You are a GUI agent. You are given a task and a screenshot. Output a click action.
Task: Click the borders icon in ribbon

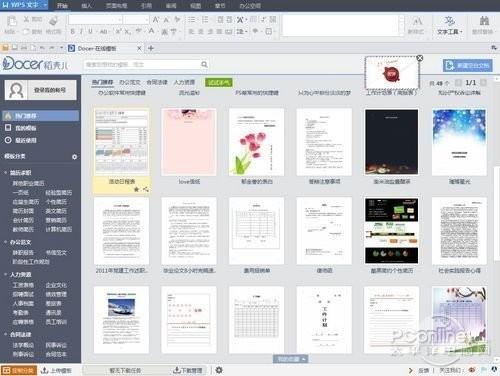click(x=268, y=32)
